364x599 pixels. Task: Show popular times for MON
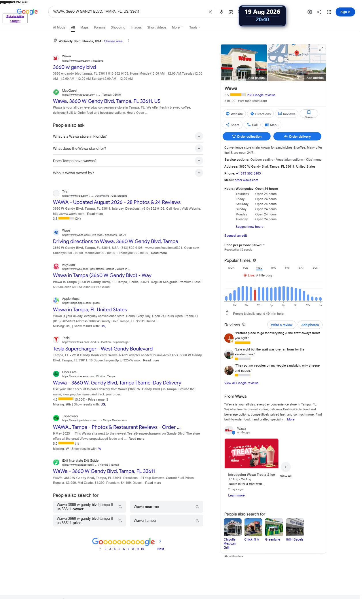click(x=231, y=268)
